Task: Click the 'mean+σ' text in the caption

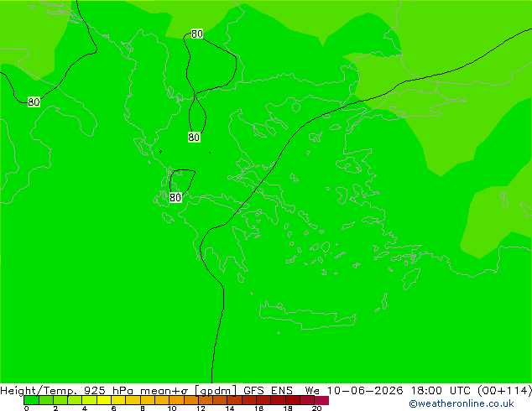Action: pos(164,391)
